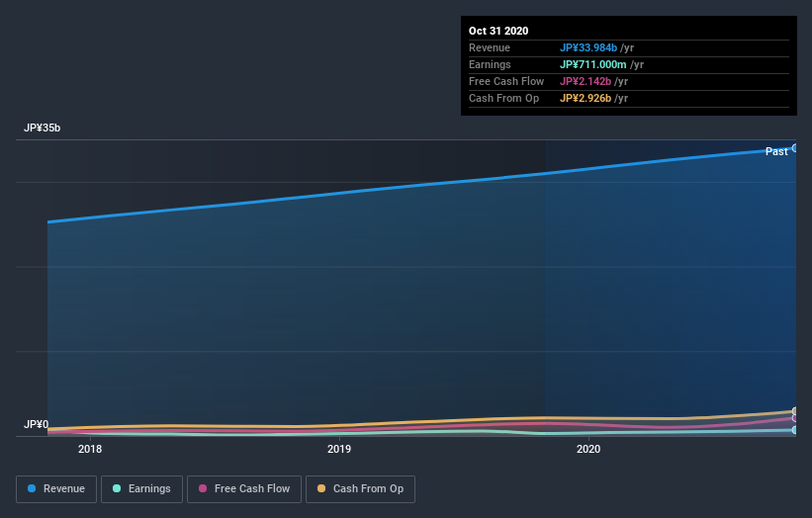812x518 pixels.
Task: Toggle the Free Cash Flow legend button
Action: (244, 489)
